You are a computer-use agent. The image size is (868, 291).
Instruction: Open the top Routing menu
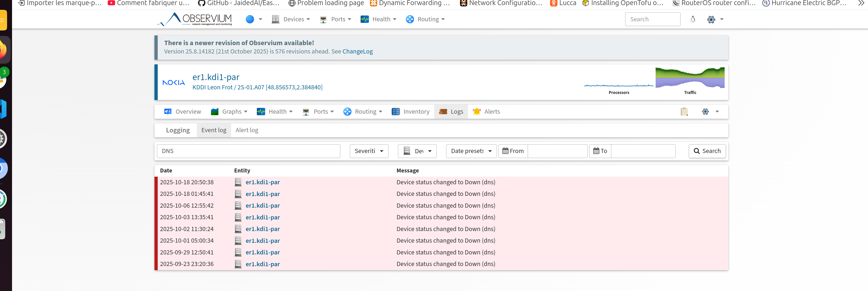[425, 19]
